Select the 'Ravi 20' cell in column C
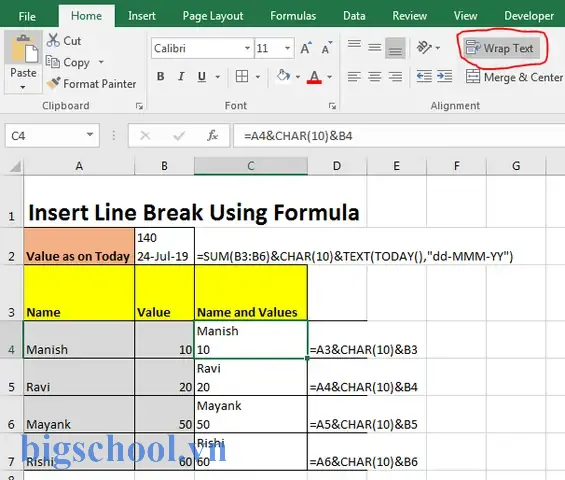This screenshot has width=565, height=480. click(251, 377)
